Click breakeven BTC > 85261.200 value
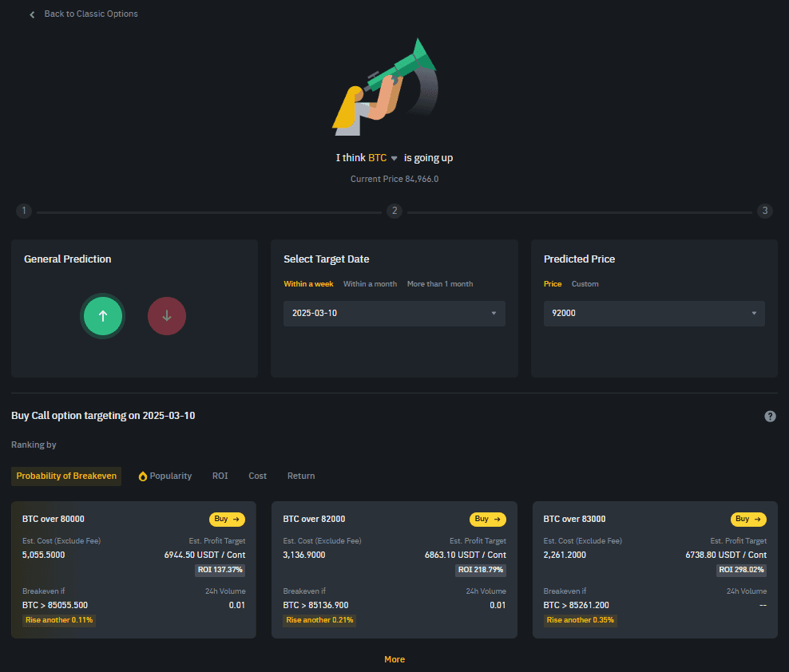 (576, 605)
